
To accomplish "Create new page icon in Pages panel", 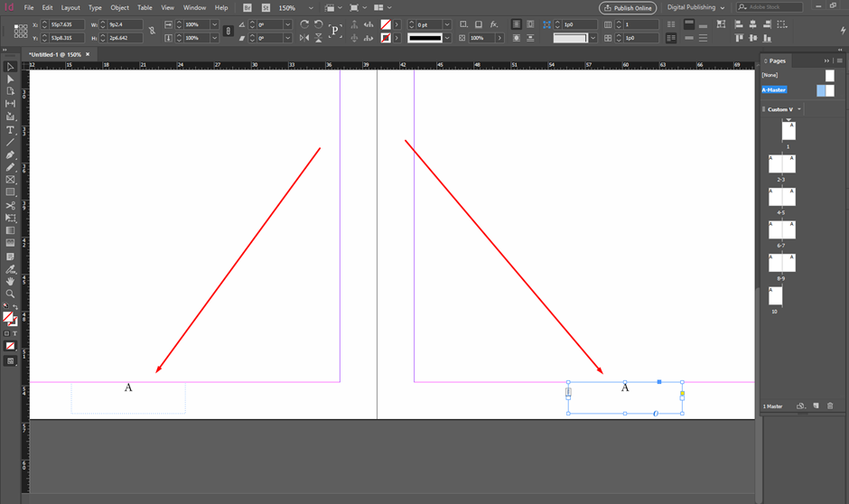I will pyautogui.click(x=815, y=406).
